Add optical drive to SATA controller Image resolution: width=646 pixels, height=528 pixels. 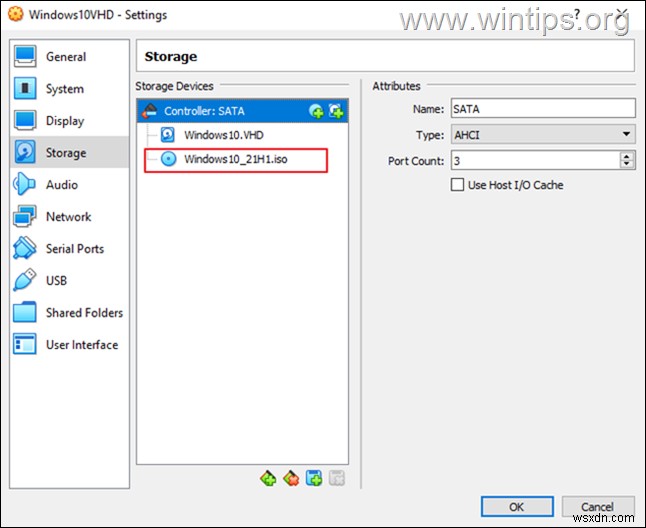point(316,111)
